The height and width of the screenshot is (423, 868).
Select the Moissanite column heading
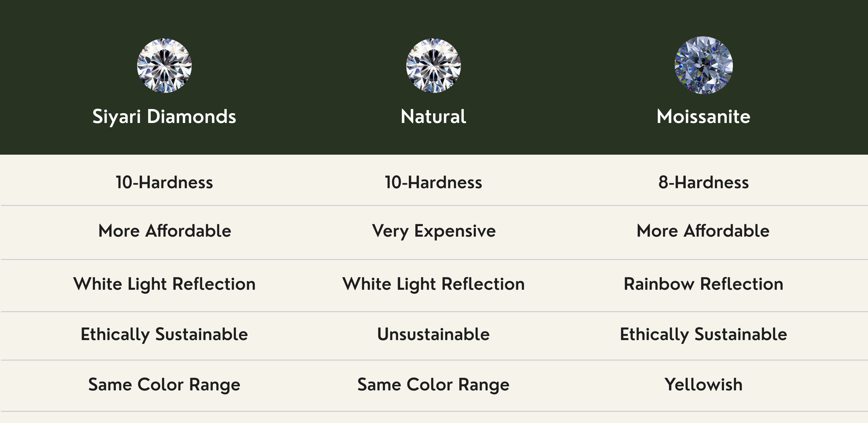pos(703,116)
